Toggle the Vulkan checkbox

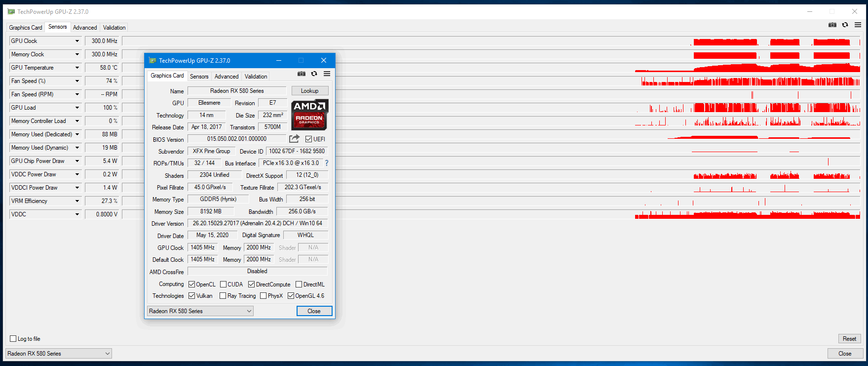click(192, 296)
